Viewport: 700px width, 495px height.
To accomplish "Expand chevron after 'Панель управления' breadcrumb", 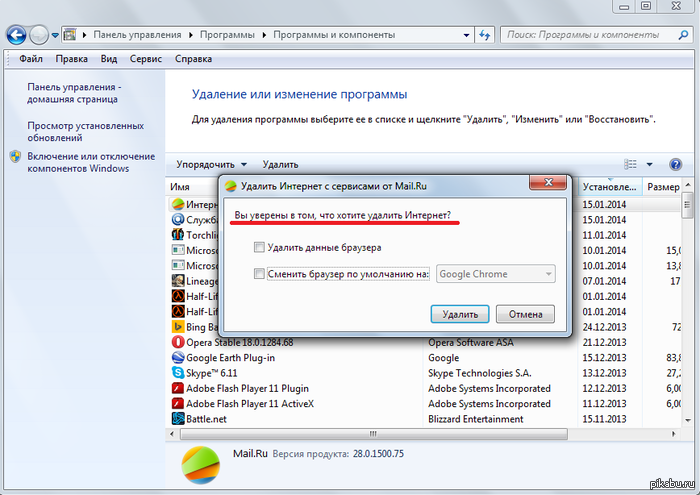I will [x=191, y=35].
